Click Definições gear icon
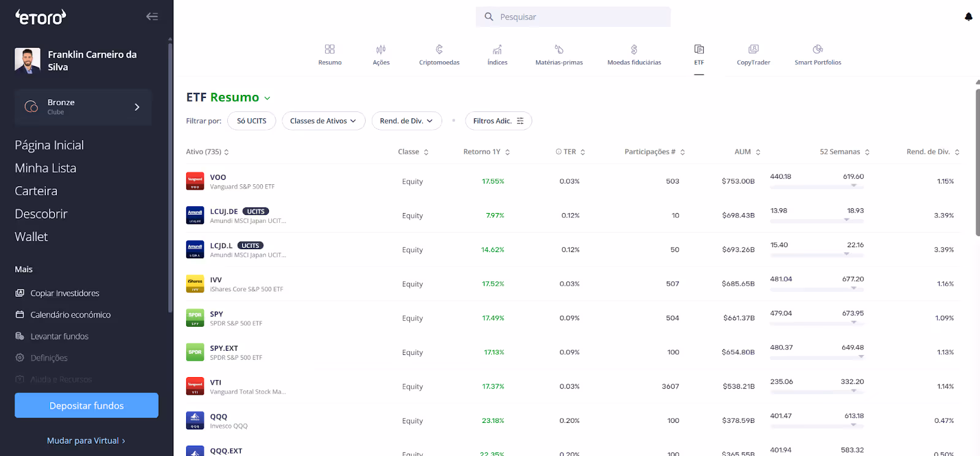 (20, 357)
